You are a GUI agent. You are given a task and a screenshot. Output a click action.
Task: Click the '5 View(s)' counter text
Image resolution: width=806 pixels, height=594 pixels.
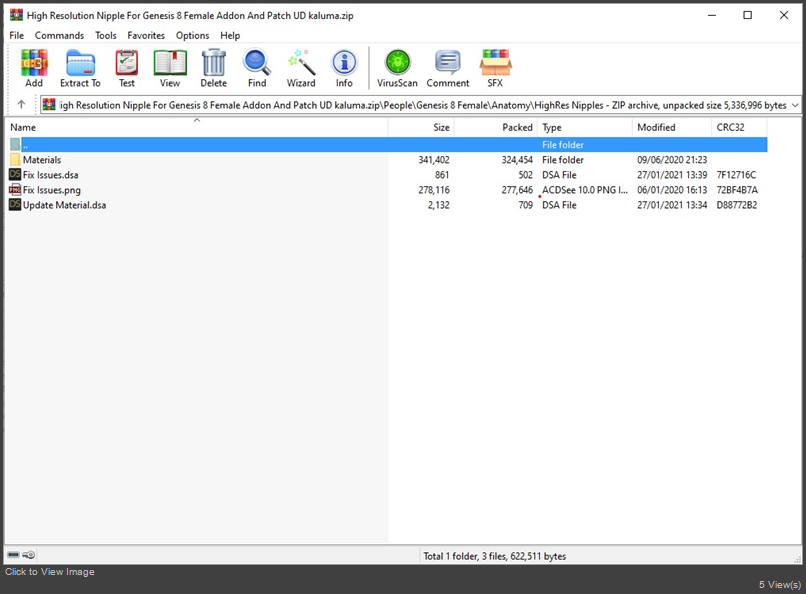tap(779, 585)
